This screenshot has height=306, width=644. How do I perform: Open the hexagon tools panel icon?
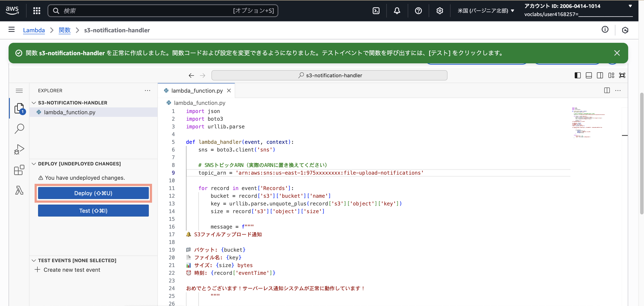click(625, 30)
